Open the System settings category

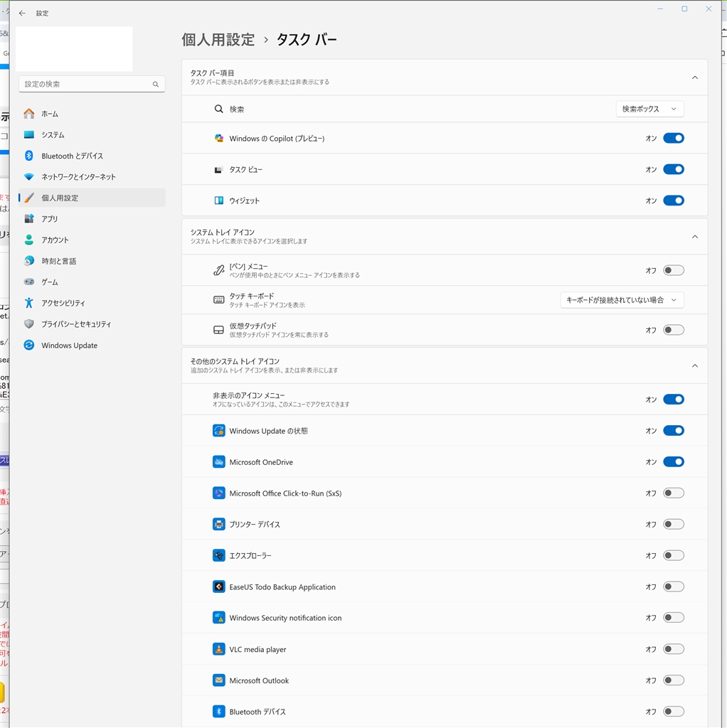(92, 134)
